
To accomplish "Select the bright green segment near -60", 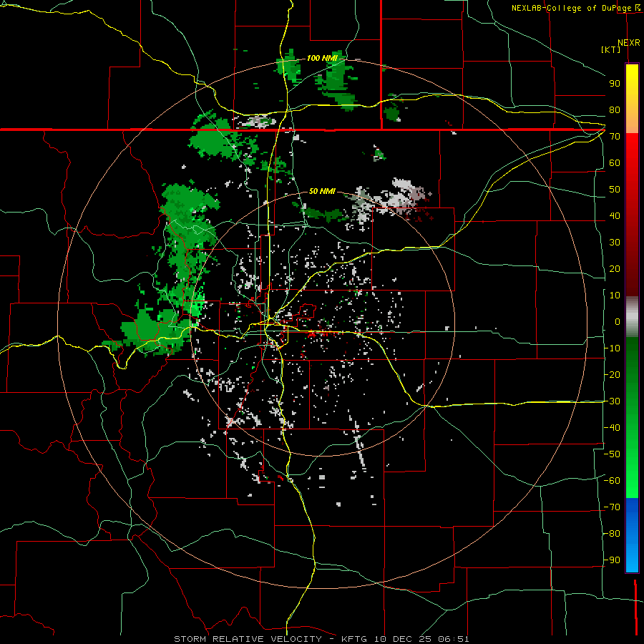I will pyautogui.click(x=632, y=481).
